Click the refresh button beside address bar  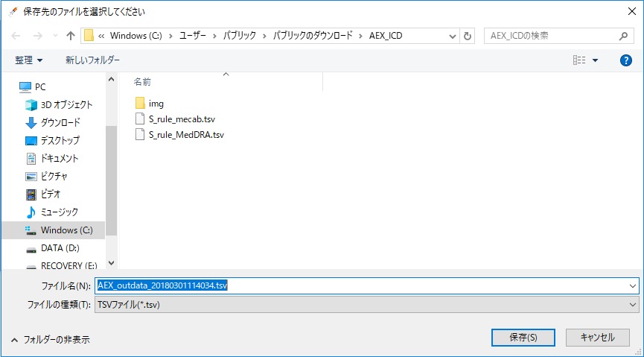468,37
